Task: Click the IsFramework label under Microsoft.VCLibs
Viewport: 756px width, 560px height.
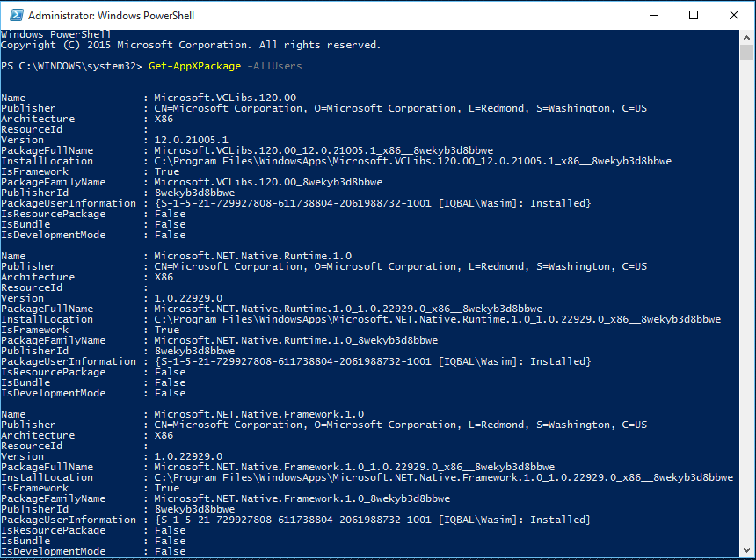Action: 34,171
